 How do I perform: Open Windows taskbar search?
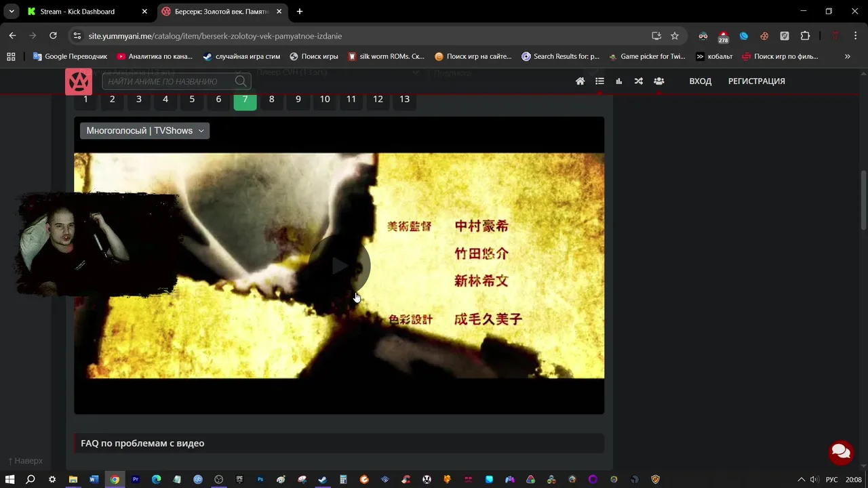31,480
